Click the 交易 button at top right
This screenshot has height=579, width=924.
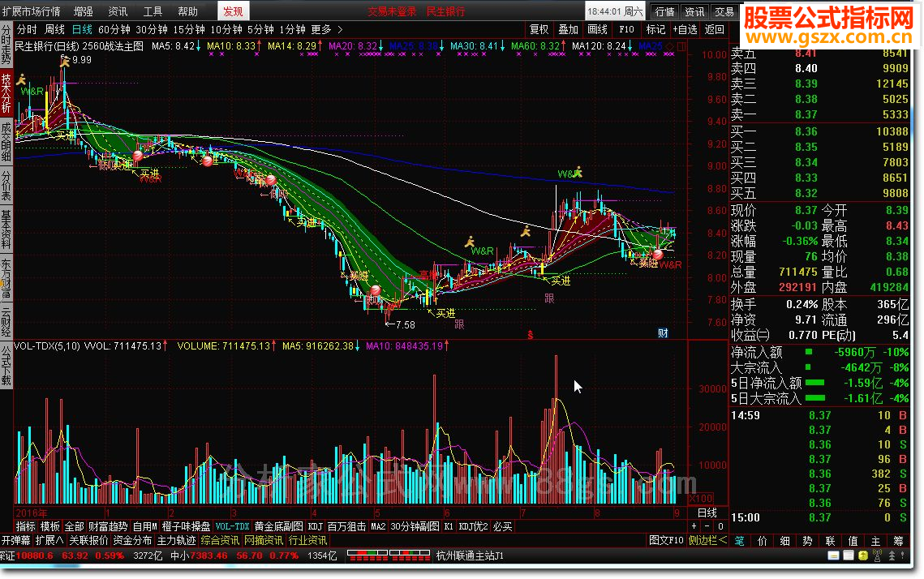click(x=724, y=11)
